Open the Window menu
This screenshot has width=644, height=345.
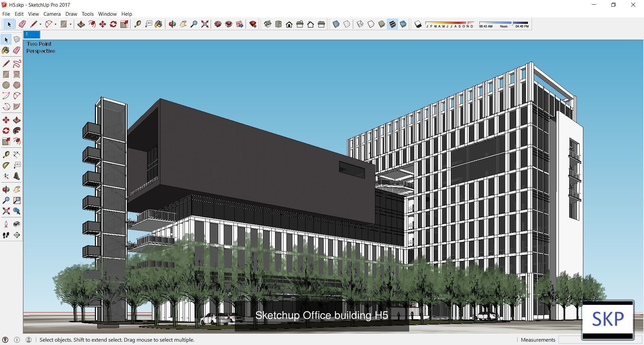coord(107,14)
